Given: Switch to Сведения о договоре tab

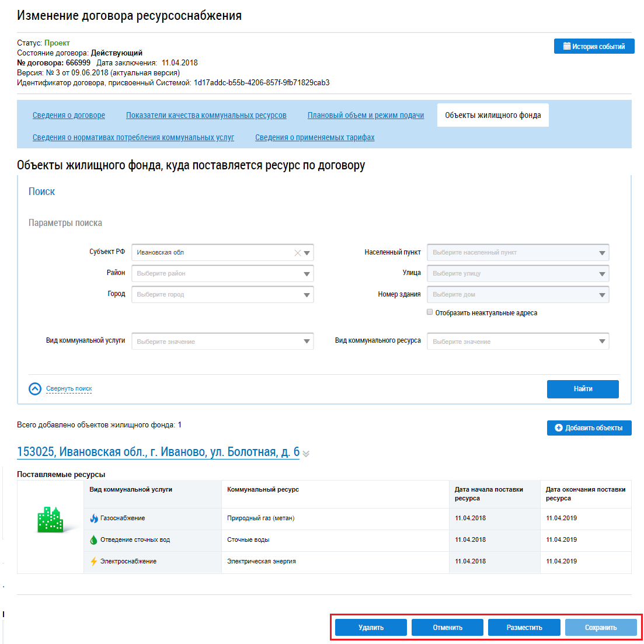Looking at the screenshot, I should [68, 116].
